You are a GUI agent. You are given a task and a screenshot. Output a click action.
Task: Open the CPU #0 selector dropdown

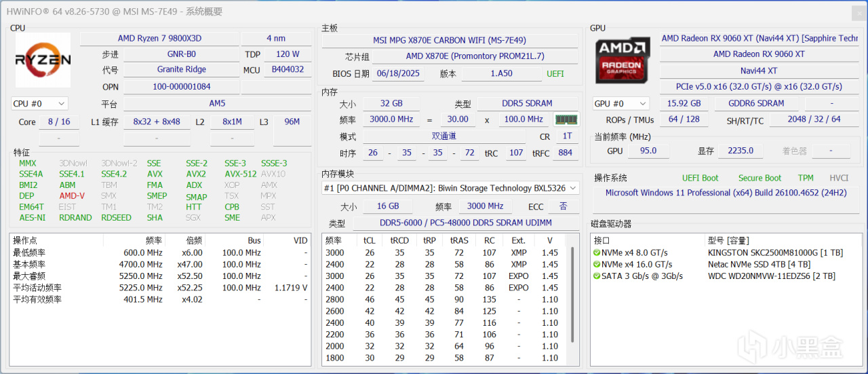39,103
